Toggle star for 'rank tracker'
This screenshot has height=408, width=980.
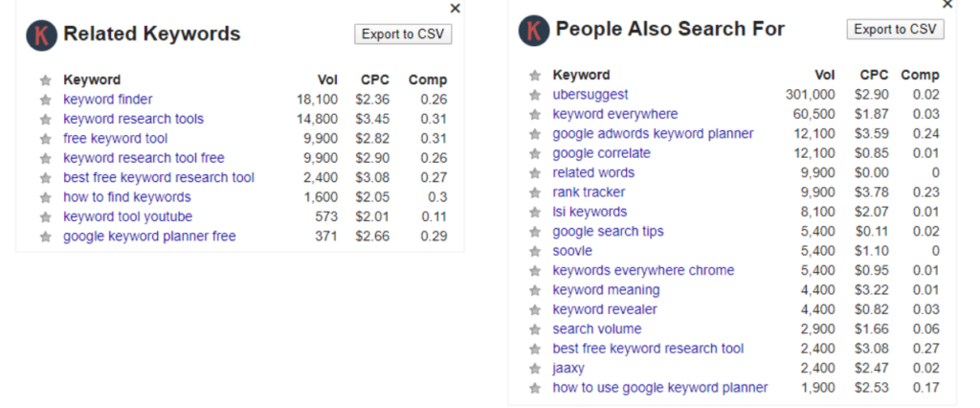(534, 193)
